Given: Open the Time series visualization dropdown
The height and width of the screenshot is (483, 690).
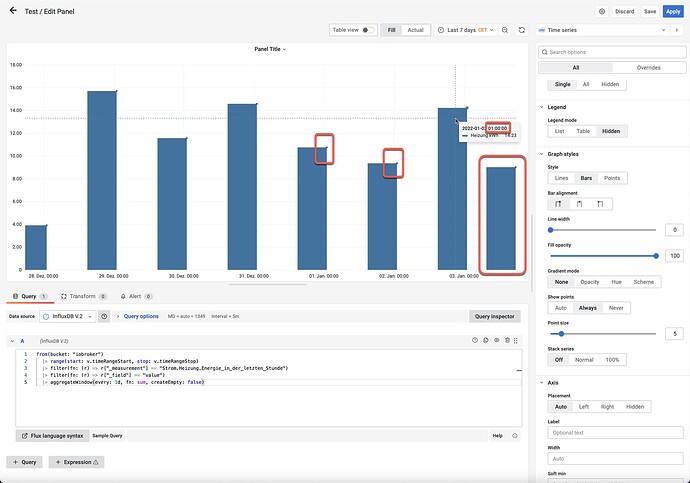Looking at the screenshot, I should pyautogui.click(x=602, y=30).
